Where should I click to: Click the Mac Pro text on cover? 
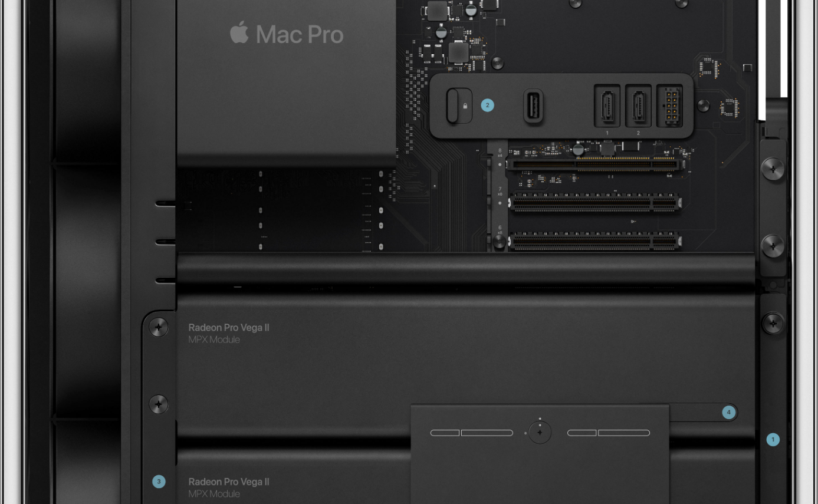300,35
